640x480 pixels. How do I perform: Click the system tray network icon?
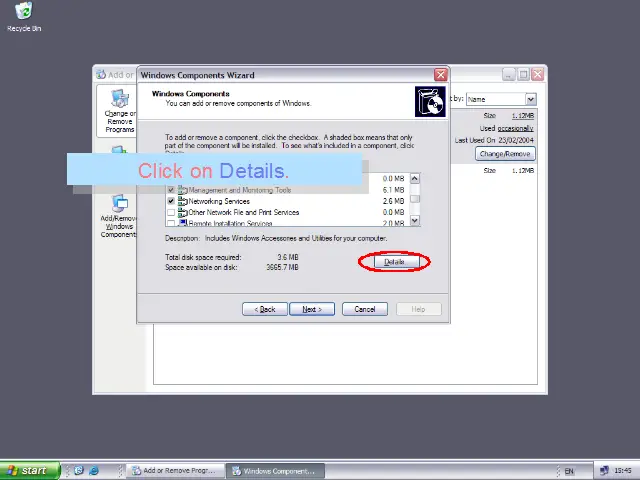tap(604, 471)
